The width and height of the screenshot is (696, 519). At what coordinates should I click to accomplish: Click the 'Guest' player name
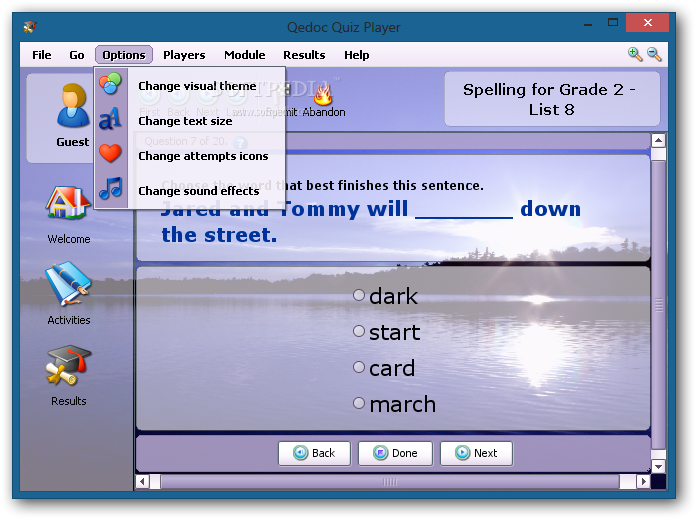(72, 142)
